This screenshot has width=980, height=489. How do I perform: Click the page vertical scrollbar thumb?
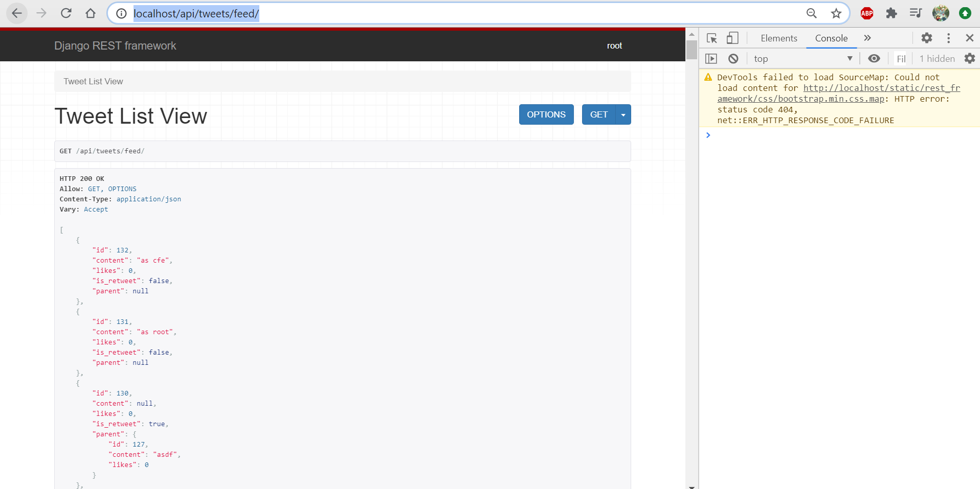(692, 50)
